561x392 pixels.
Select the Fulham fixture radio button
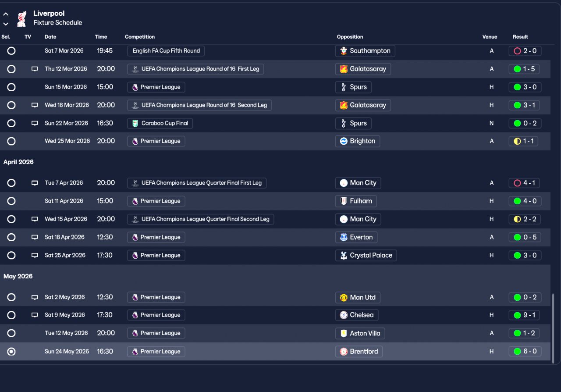pos(11,201)
